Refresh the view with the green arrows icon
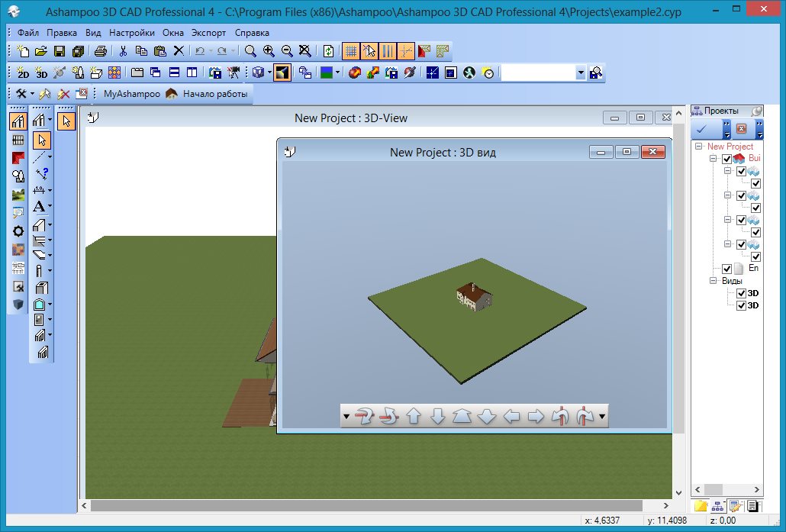This screenshot has width=786, height=532. pos(328,50)
